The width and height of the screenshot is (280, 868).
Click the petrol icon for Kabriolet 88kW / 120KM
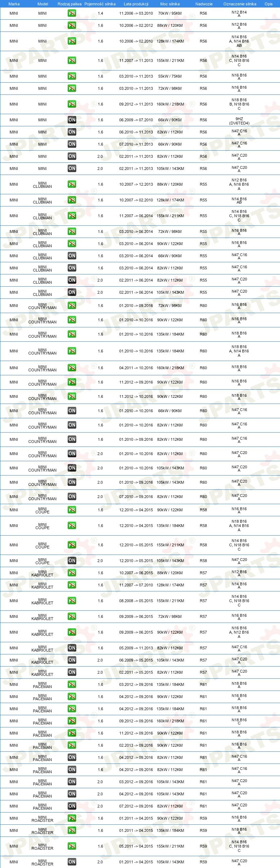tap(72, 573)
